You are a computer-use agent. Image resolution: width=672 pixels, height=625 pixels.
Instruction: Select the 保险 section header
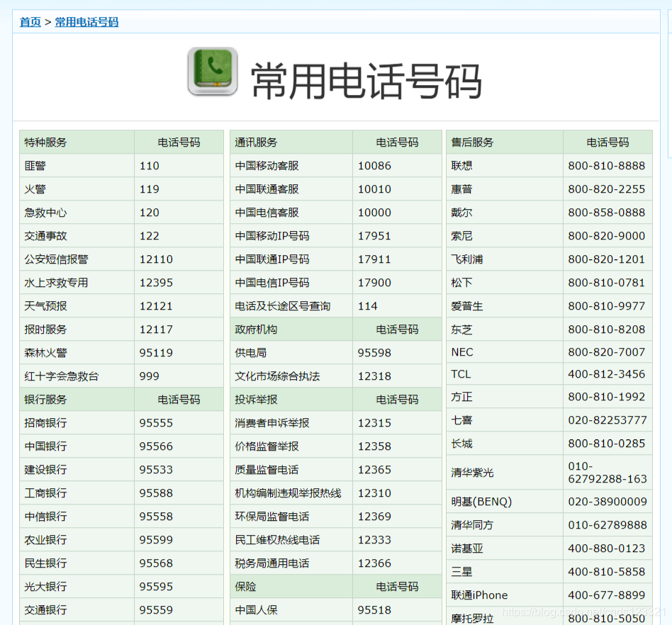(x=245, y=587)
